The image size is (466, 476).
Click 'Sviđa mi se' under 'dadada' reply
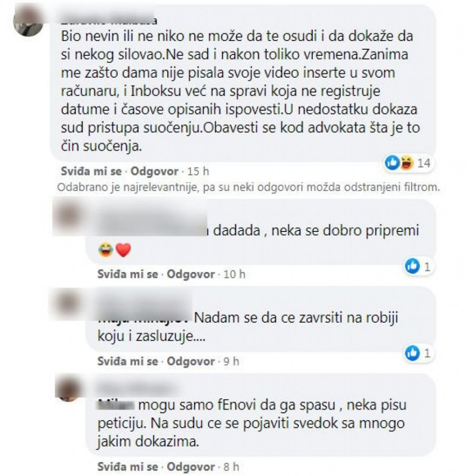click(x=128, y=275)
